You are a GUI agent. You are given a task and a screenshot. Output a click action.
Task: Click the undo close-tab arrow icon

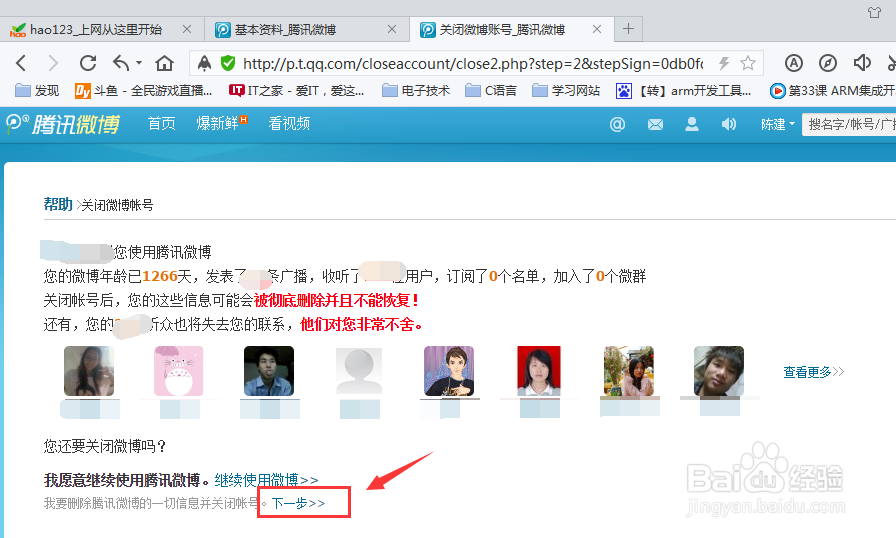coord(121,63)
